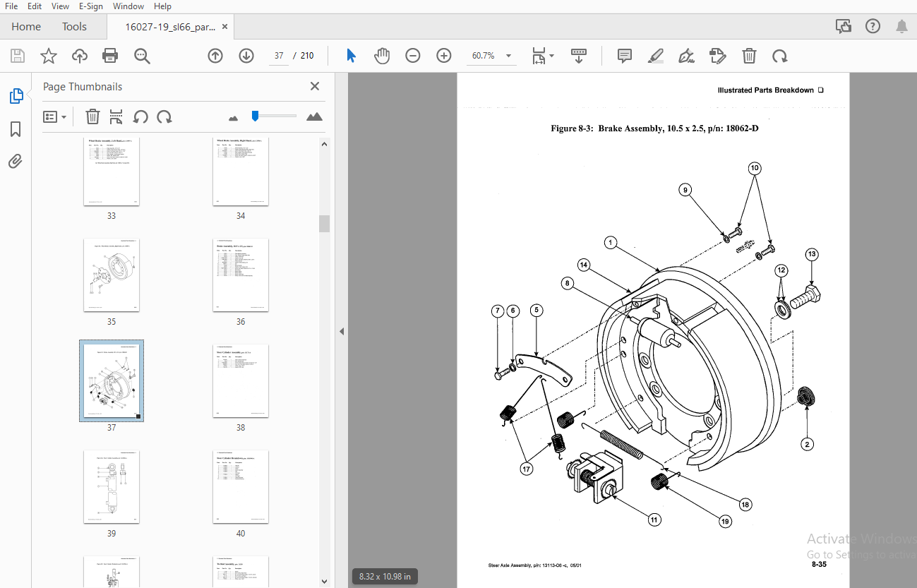Click the figure title Brake Assembly text
The image size is (917, 588).
pyautogui.click(x=654, y=128)
